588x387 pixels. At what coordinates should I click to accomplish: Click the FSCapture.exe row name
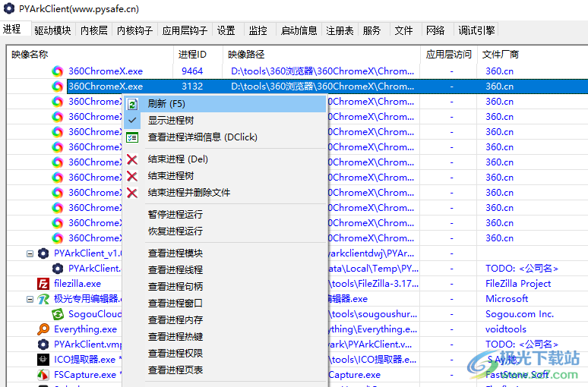coord(85,375)
